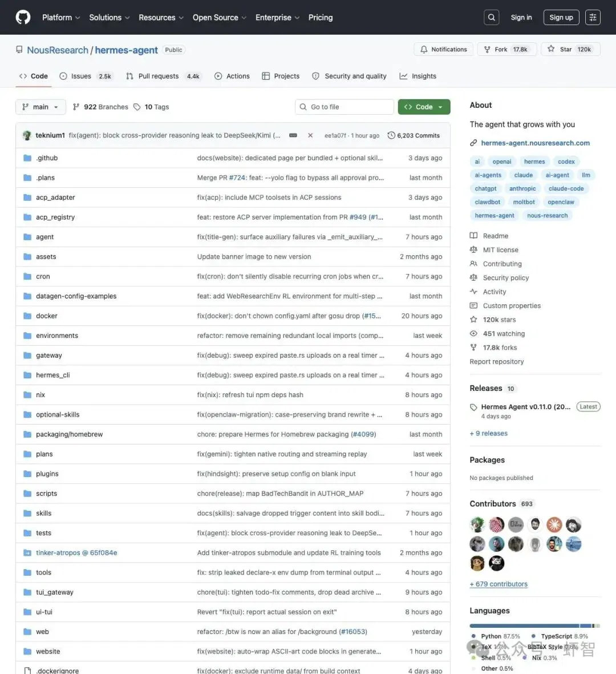The height and width of the screenshot is (674, 616).
Task: Open the first contributor avatar
Action: 477,525
